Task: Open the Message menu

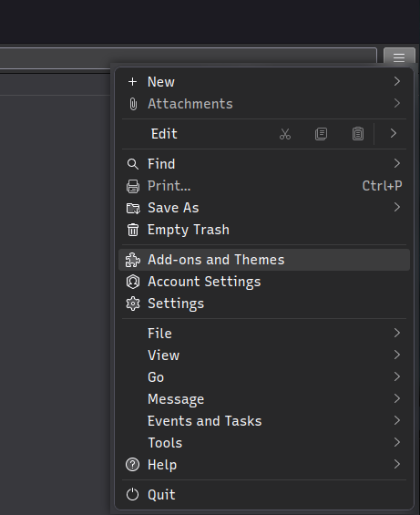Action: (x=264, y=399)
